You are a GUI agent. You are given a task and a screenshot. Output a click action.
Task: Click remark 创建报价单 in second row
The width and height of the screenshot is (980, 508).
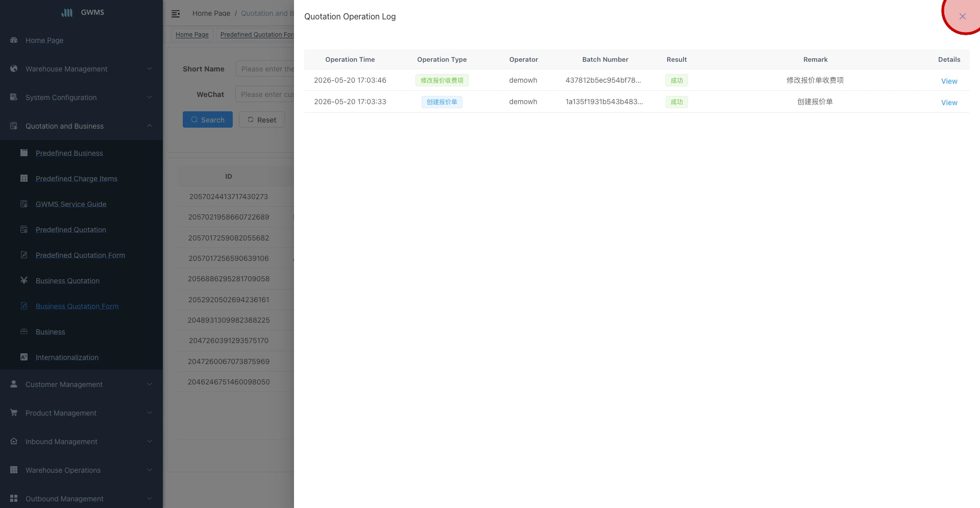tap(815, 102)
